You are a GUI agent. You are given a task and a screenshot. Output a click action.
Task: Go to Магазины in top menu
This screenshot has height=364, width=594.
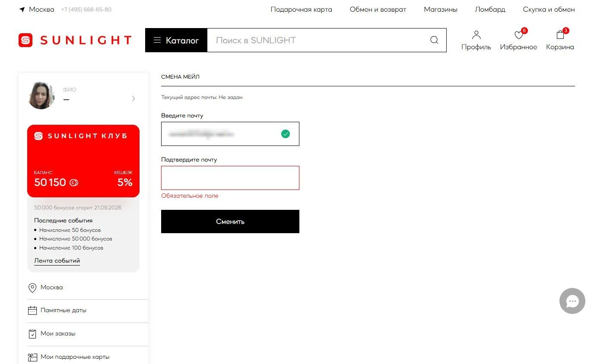441,9
